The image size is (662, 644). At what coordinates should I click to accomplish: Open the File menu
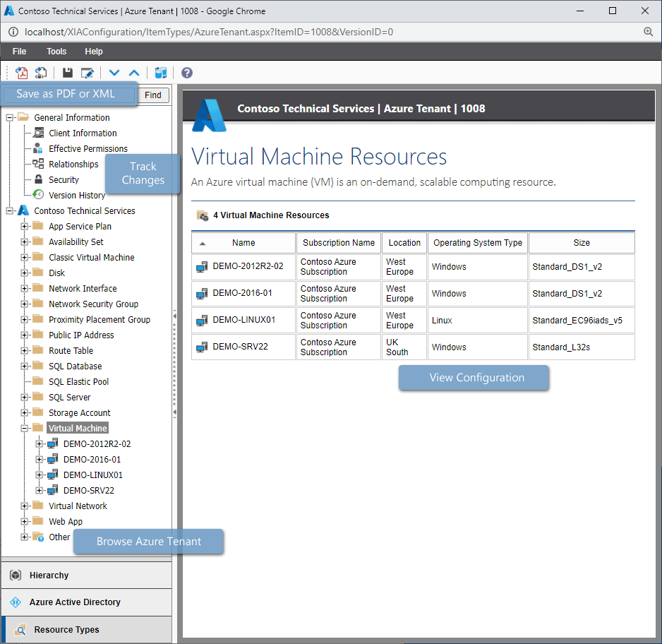tap(20, 51)
